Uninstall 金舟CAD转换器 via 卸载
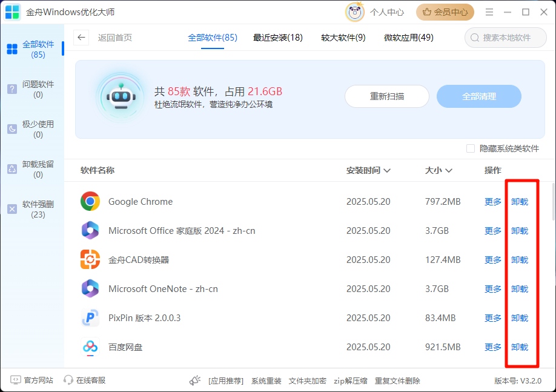 [x=520, y=260]
